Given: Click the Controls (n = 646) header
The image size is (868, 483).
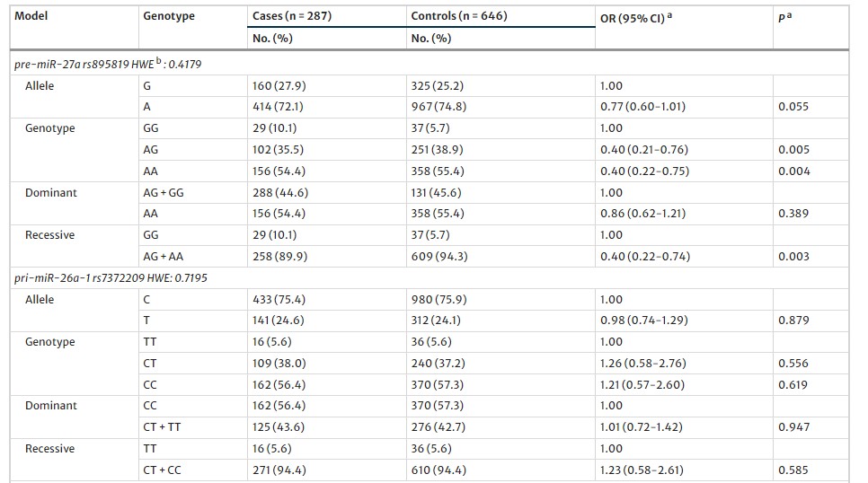Looking at the screenshot, I should point(458,16).
